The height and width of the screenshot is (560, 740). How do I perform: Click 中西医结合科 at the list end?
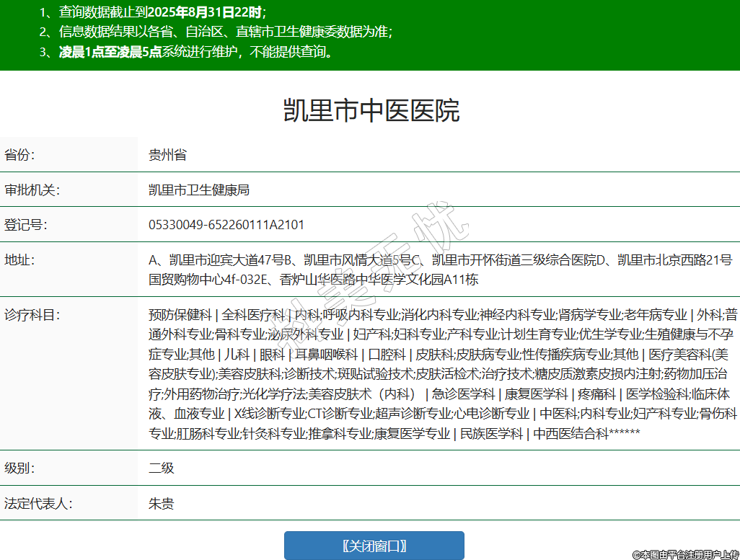pyautogui.click(x=571, y=433)
